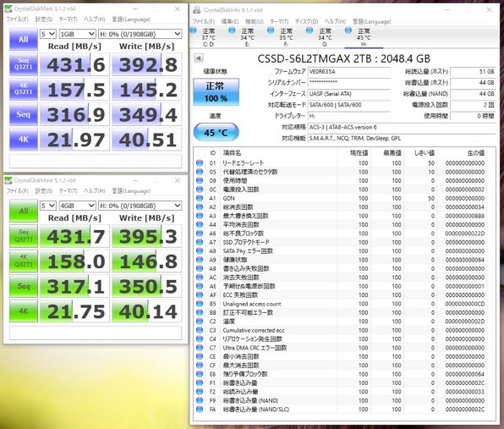504x429 pixels.
Task: Click status icon of FA 総書き込み量 (NAND/SLC) row
Action: 200,409
